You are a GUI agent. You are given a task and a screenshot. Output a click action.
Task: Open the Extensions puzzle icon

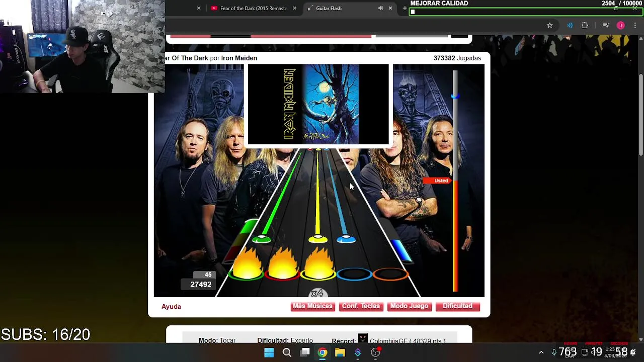[585, 25]
